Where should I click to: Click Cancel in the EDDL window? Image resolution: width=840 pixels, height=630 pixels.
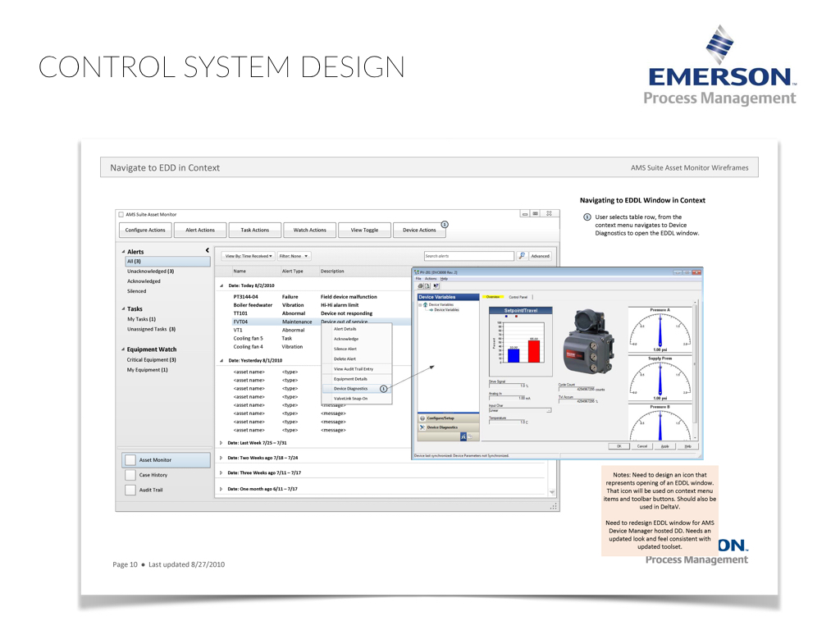(641, 446)
